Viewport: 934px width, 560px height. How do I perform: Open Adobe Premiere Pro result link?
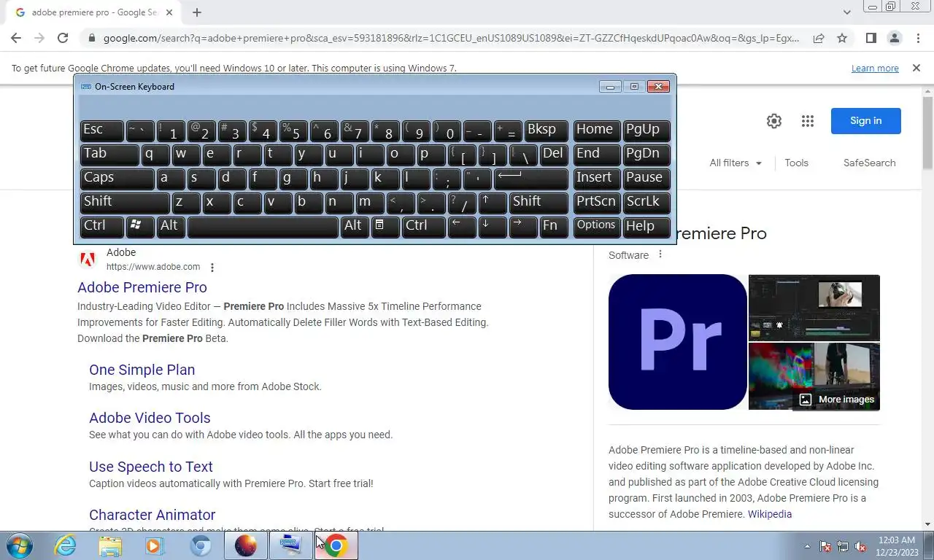tap(142, 287)
